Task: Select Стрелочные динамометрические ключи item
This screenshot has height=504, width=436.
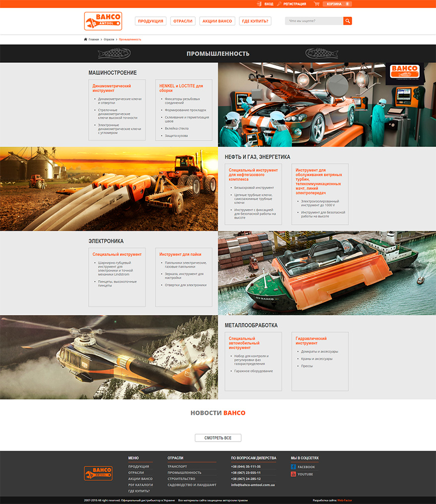Action: pyautogui.click(x=117, y=114)
